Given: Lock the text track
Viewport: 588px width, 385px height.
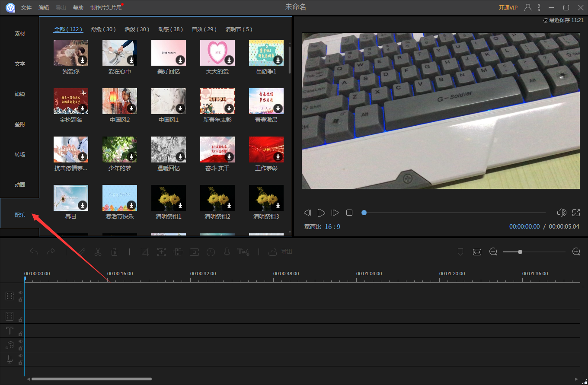Looking at the screenshot, I should click(20, 334).
